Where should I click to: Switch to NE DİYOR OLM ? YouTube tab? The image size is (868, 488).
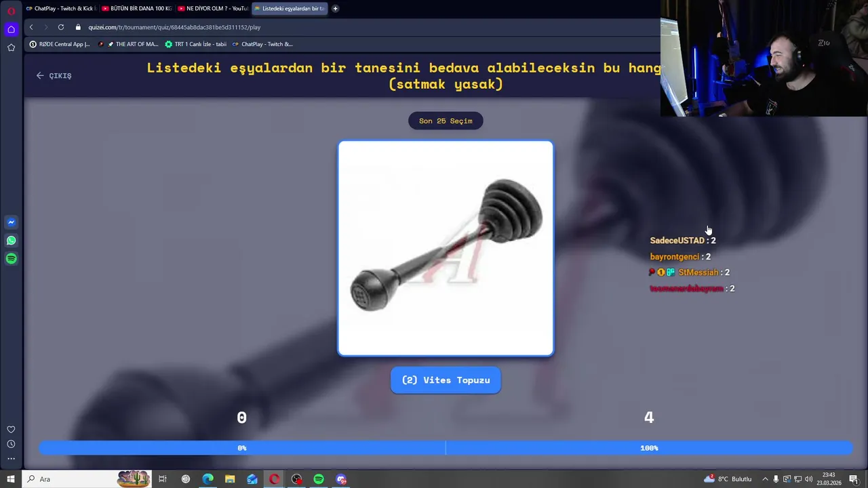tap(213, 9)
